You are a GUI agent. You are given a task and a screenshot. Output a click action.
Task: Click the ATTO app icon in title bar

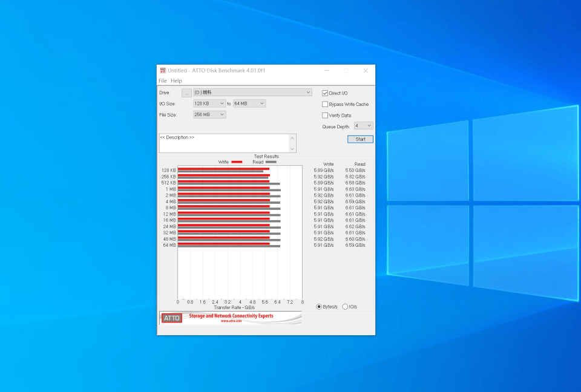[x=162, y=70]
